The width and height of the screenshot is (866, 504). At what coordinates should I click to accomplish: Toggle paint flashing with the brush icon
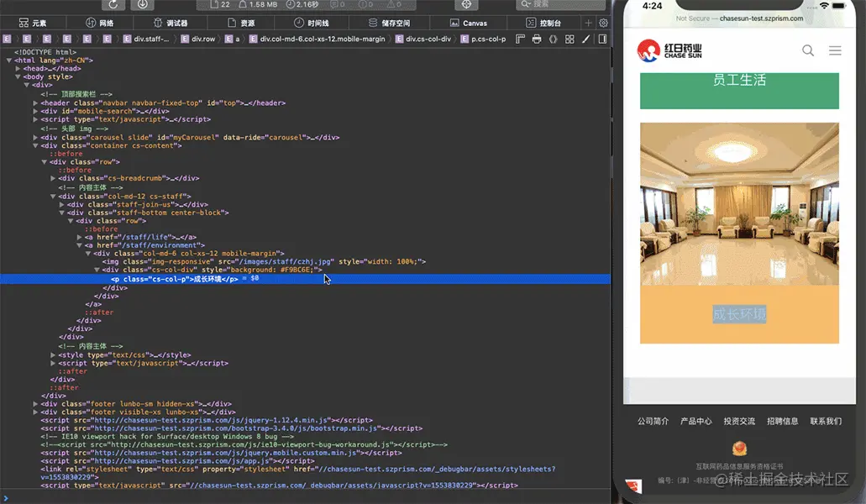coord(586,39)
